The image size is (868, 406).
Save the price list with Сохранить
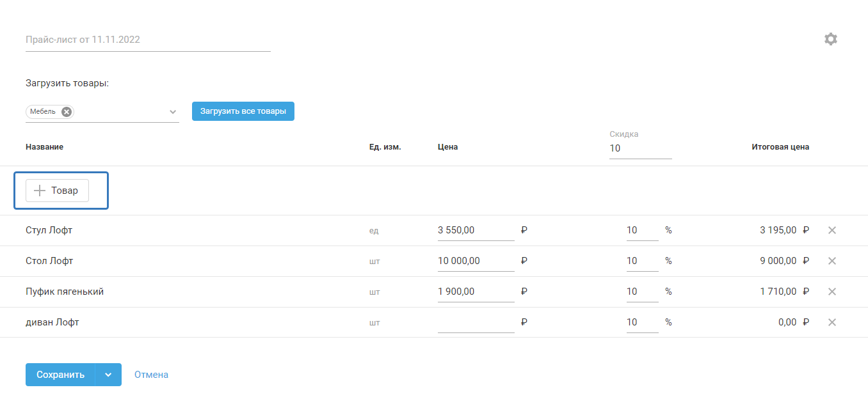(x=60, y=375)
